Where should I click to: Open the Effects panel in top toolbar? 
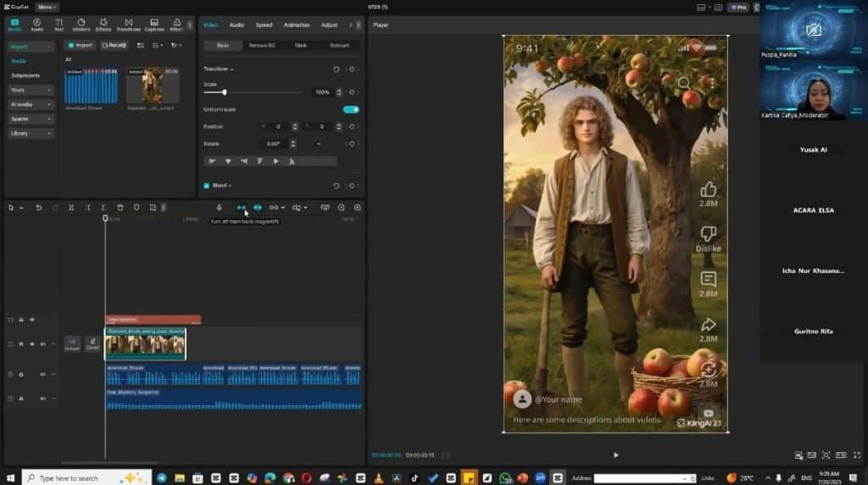[x=103, y=25]
